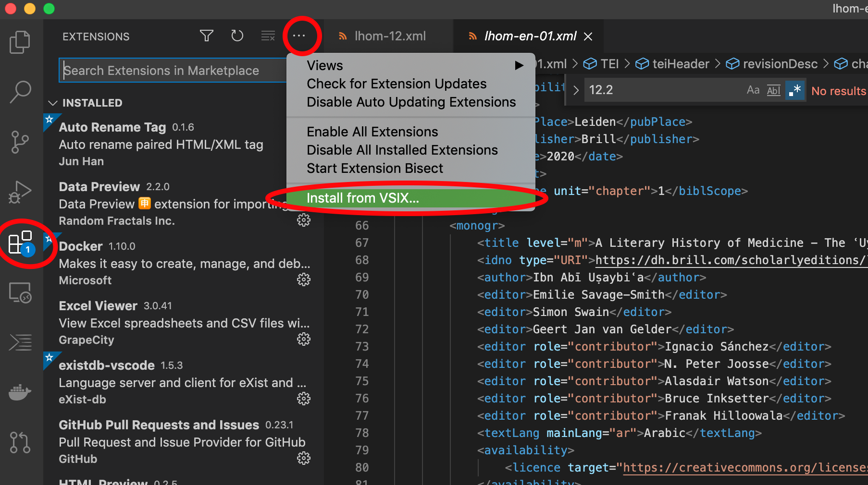
Task: Choose Check for Extension Updates
Action: click(x=411, y=84)
